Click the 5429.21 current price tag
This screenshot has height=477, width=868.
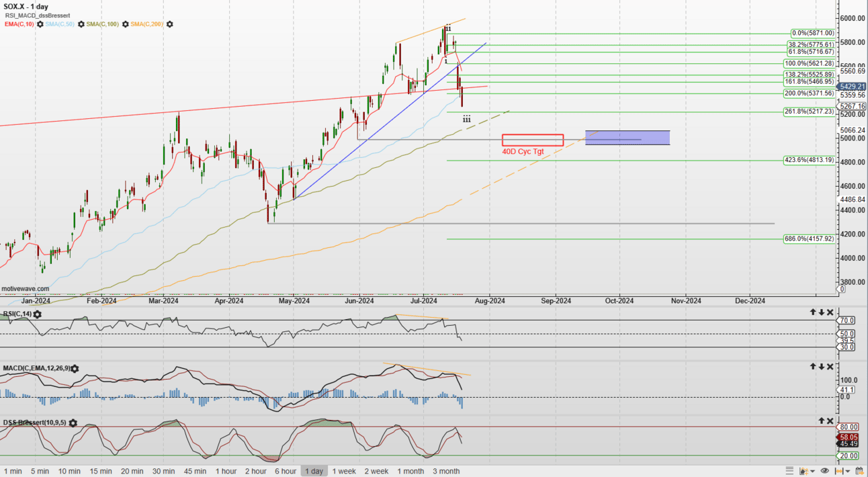click(x=852, y=87)
